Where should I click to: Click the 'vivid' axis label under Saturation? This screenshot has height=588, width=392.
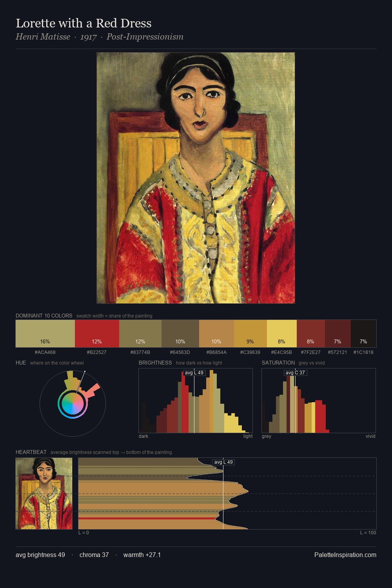(x=370, y=436)
